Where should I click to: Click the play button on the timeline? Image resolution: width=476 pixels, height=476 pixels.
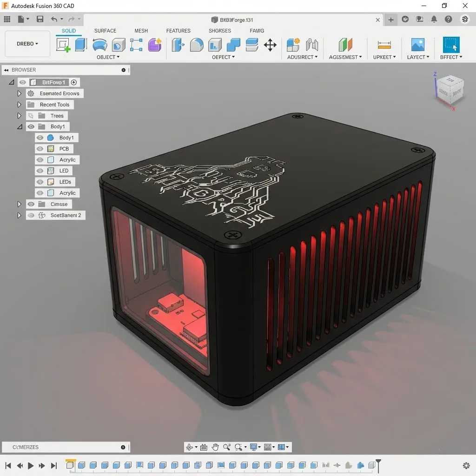(31, 465)
